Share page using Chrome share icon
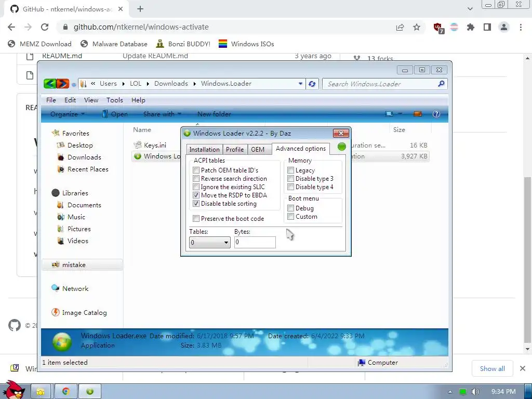Viewport: 532px width, 399px height. 400,27
